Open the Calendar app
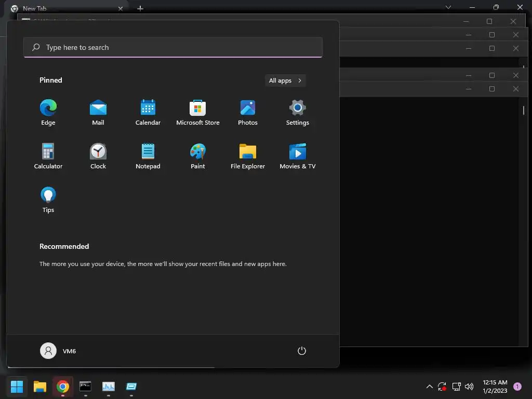This screenshot has width=532, height=399. click(x=148, y=112)
